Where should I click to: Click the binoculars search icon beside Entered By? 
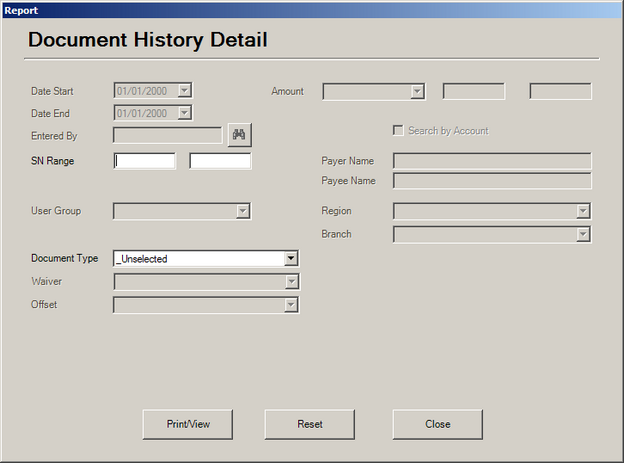tap(240, 135)
